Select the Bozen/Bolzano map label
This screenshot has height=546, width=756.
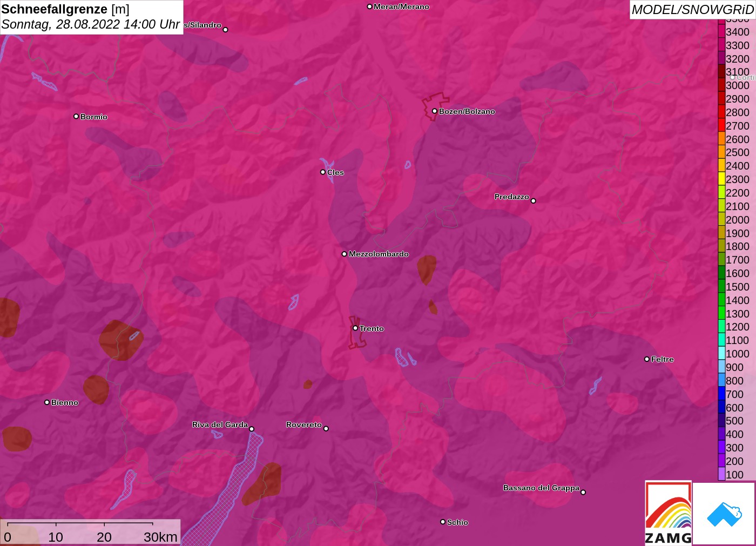point(467,111)
